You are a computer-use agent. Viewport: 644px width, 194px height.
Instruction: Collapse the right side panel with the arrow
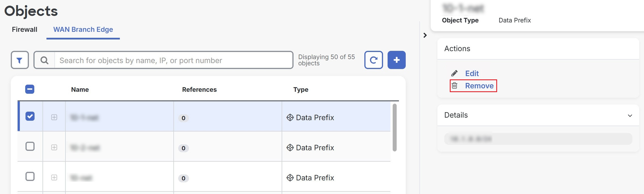tap(425, 35)
